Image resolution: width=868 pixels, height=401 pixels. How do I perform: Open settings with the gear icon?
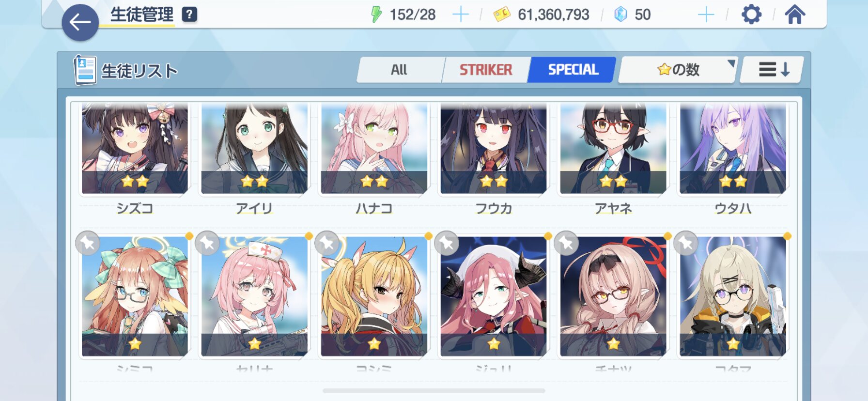pos(751,15)
